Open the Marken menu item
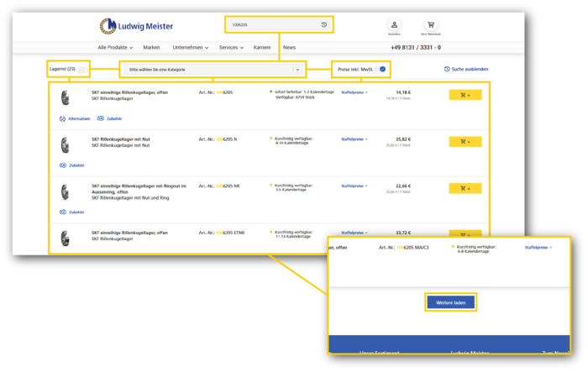 pos(151,48)
